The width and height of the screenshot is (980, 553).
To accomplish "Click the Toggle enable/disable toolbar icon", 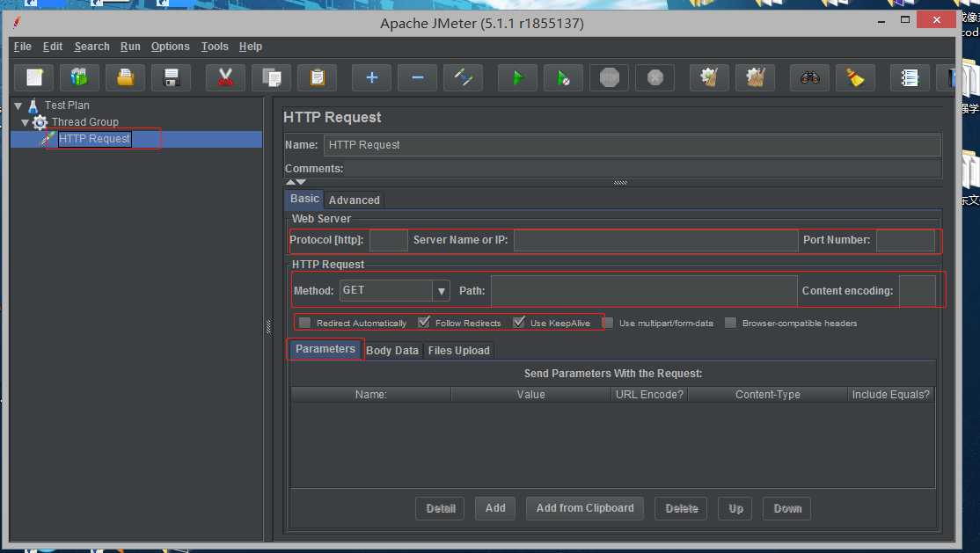I will point(463,77).
